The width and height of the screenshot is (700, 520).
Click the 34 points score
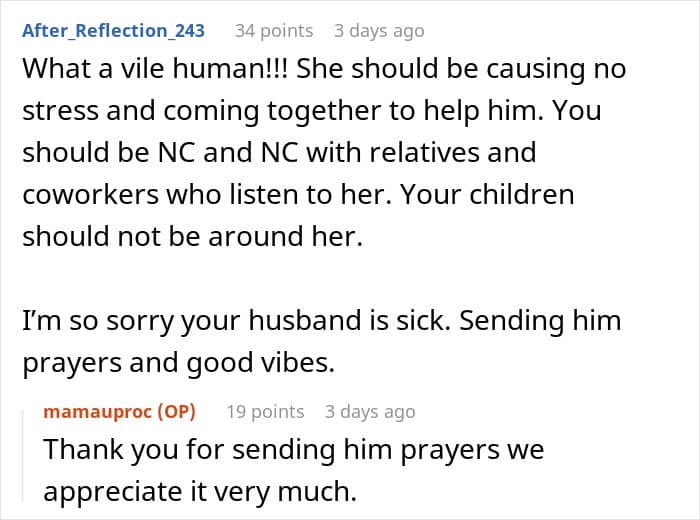273,31
